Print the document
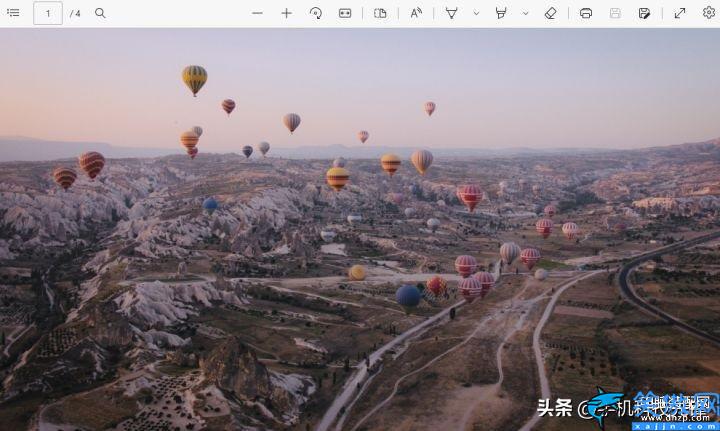 [586, 13]
